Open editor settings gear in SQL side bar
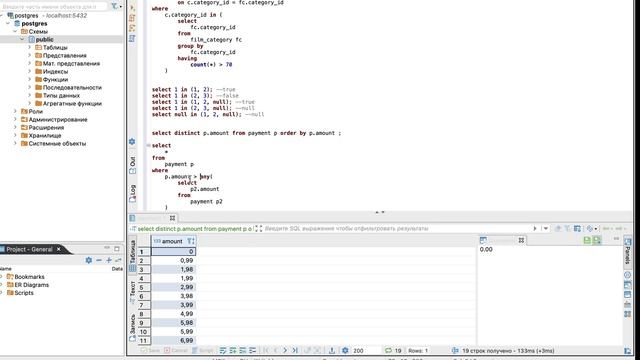This screenshot has width=640, height=360. point(132,142)
